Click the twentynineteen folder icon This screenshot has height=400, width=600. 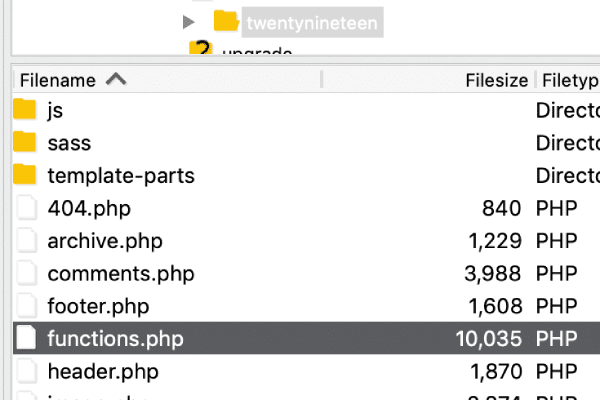pyautogui.click(x=226, y=21)
